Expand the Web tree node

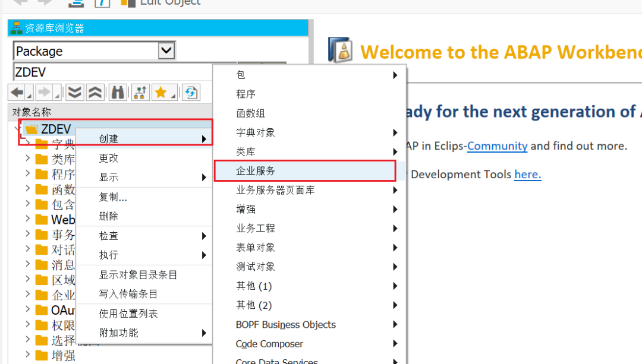pyautogui.click(x=27, y=219)
